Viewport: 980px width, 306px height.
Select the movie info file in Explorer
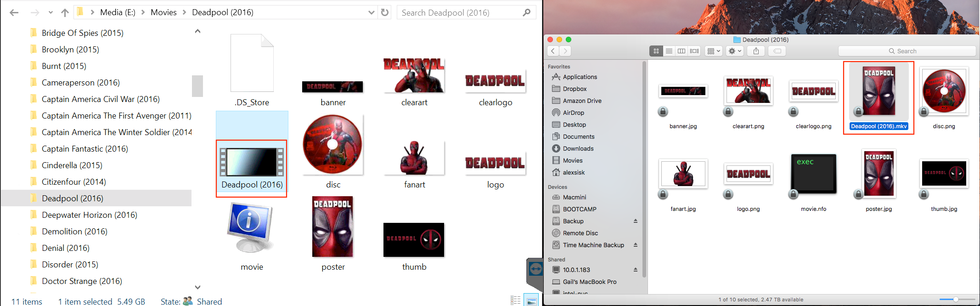pos(252,236)
